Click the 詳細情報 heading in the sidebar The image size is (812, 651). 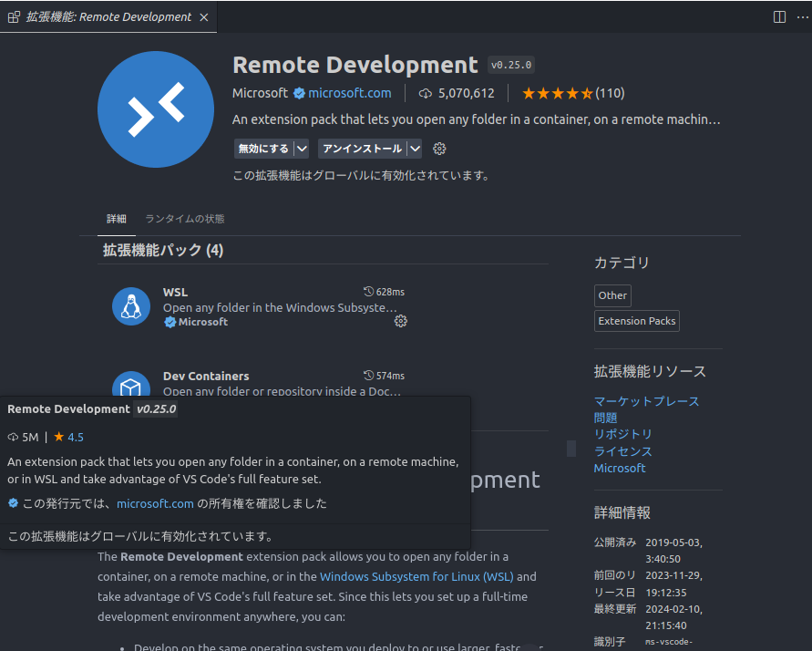622,513
